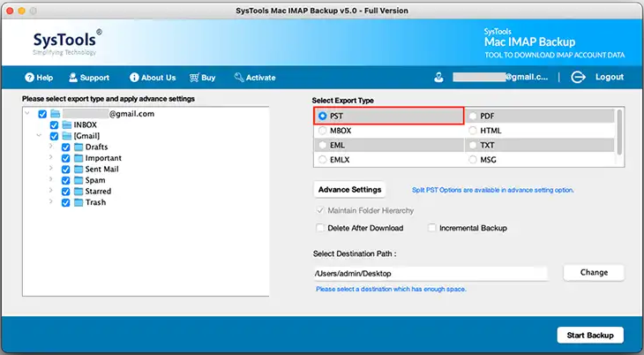Select the TXT export type
This screenshot has height=355, width=644.
[x=473, y=145]
